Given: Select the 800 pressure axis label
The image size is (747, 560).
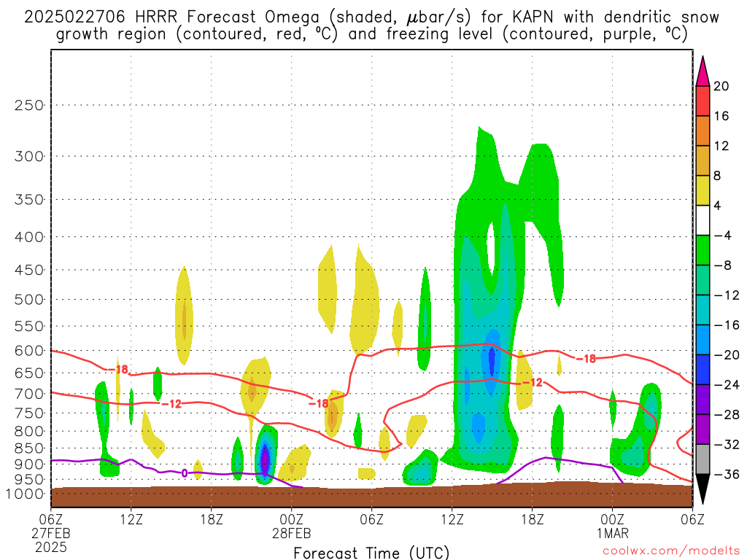Looking at the screenshot, I should 29,431.
